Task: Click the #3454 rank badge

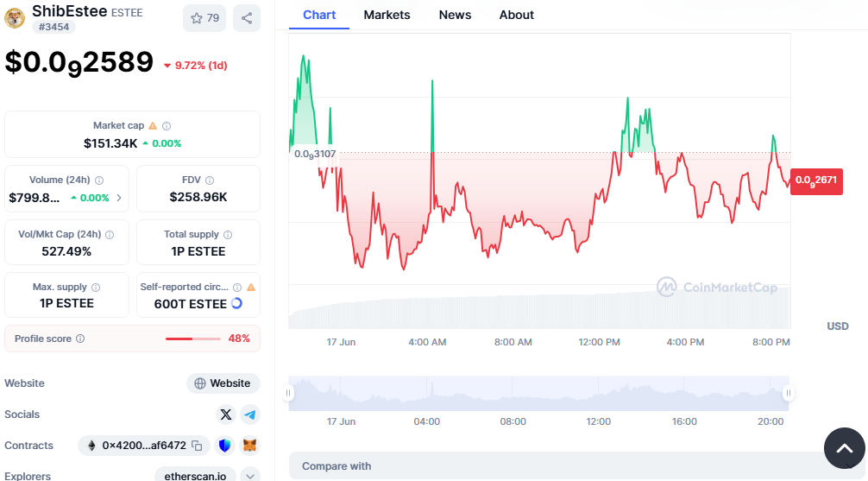Action: pos(53,27)
